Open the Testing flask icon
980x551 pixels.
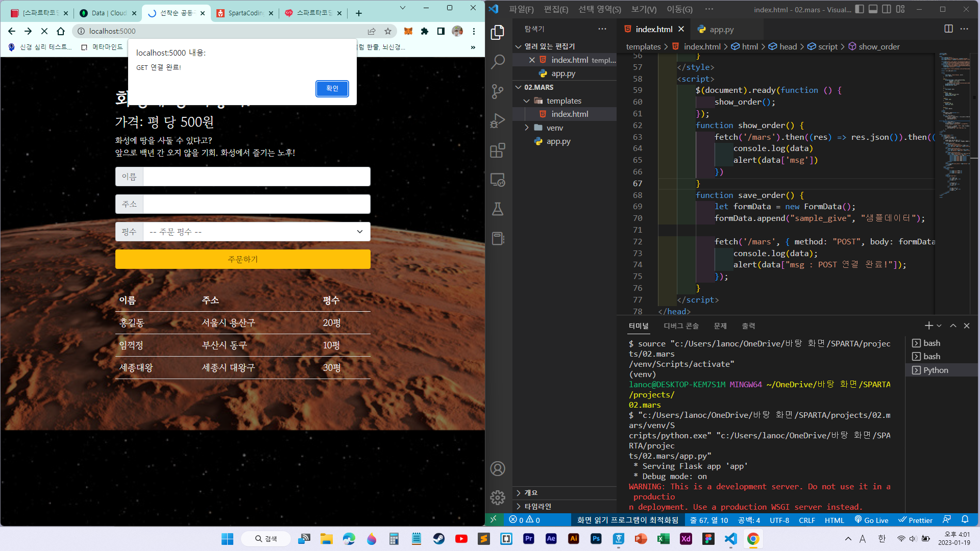click(498, 209)
